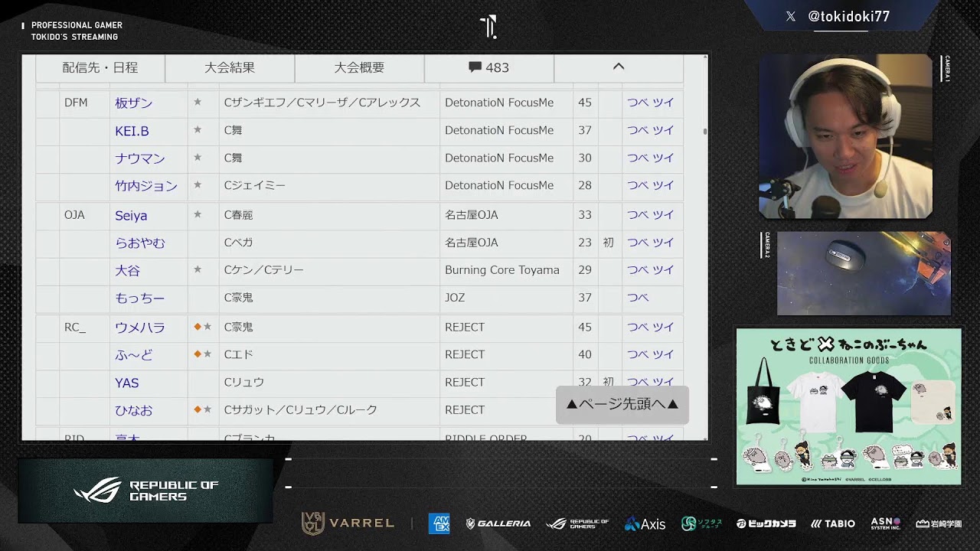Open the 大会概要 tab
Screen dimensions: 980x551
pyautogui.click(x=359, y=67)
